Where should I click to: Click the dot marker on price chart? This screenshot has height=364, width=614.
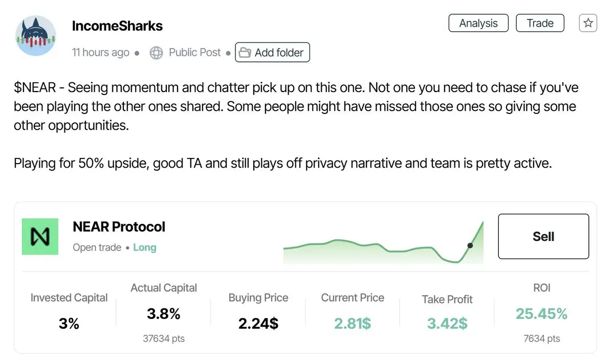coord(470,245)
